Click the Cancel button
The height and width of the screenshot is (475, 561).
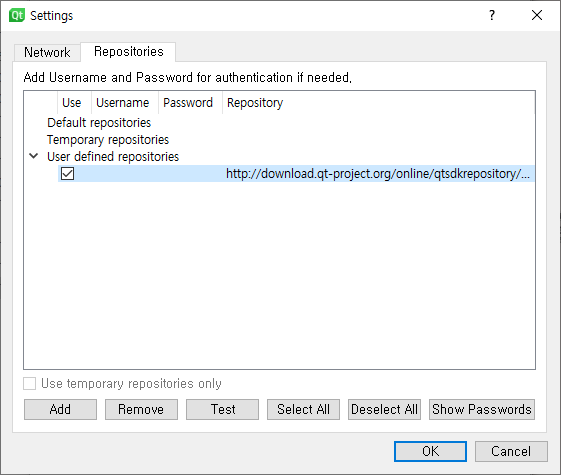511,451
